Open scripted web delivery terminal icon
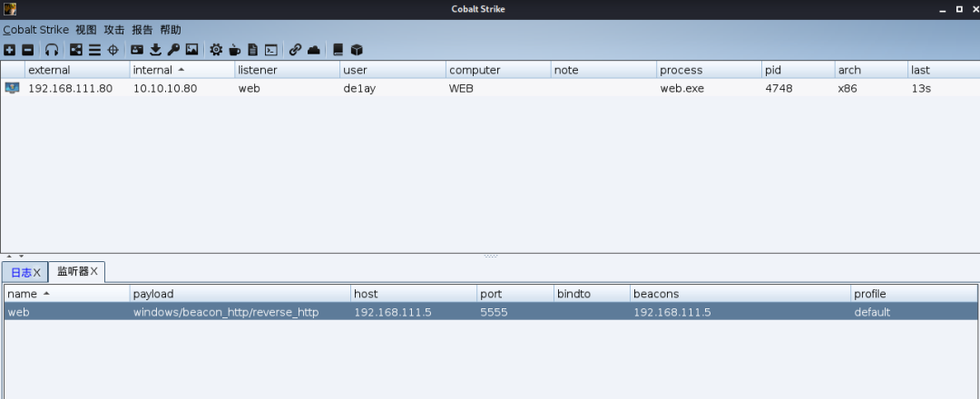Viewport: 980px width, 399px height. coord(270,50)
